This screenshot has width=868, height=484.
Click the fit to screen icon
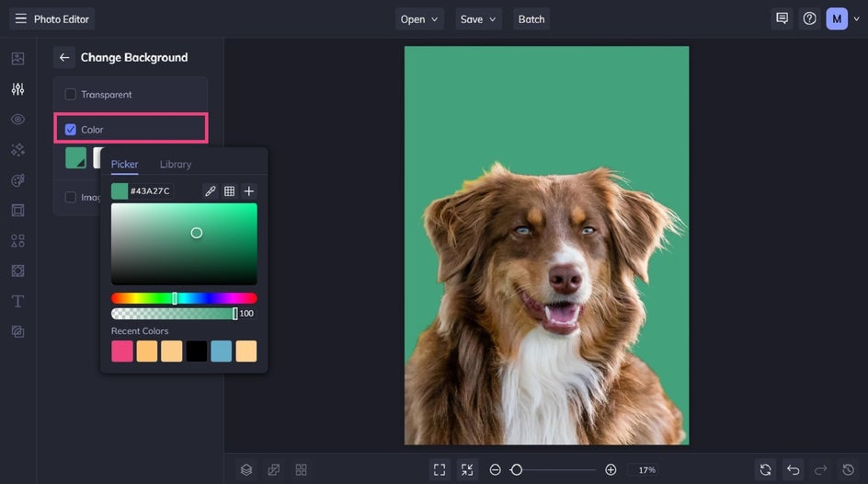pyautogui.click(x=440, y=470)
